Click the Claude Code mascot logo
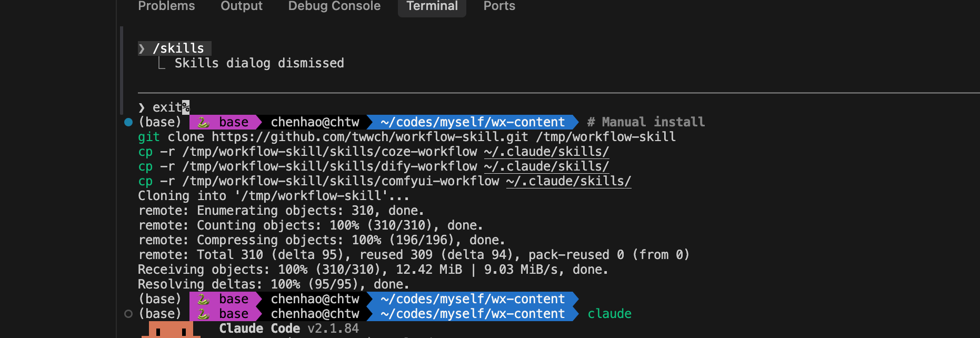The width and height of the screenshot is (980, 338). coord(171,330)
